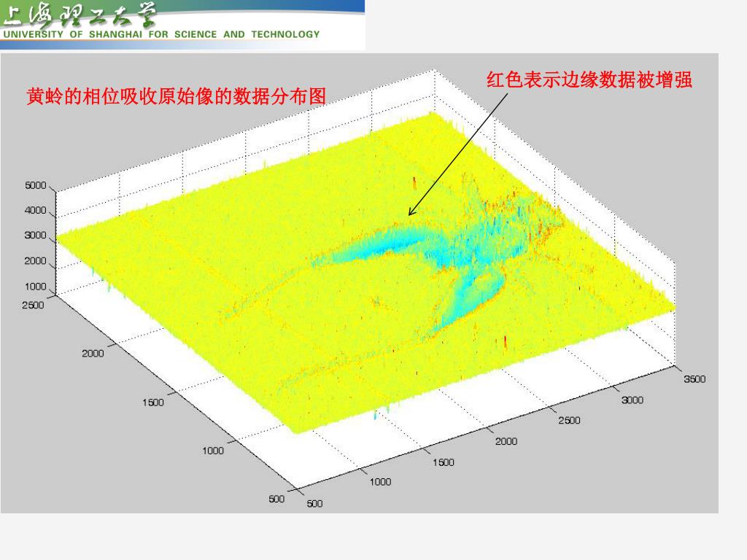This screenshot has width=747, height=560.
Task: Click the "4000" tick on the vertical axis
Action: point(36,210)
